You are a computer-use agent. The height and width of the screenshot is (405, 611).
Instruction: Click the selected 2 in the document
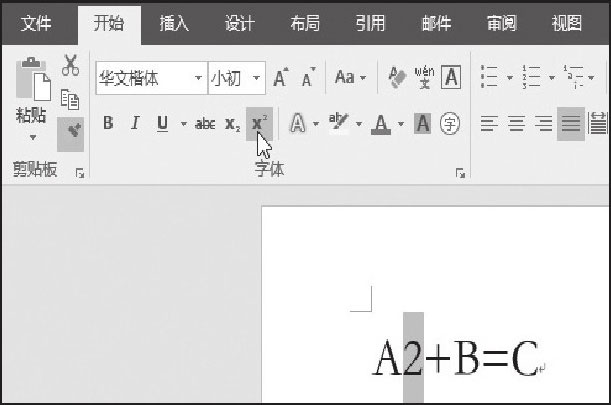pyautogui.click(x=413, y=358)
